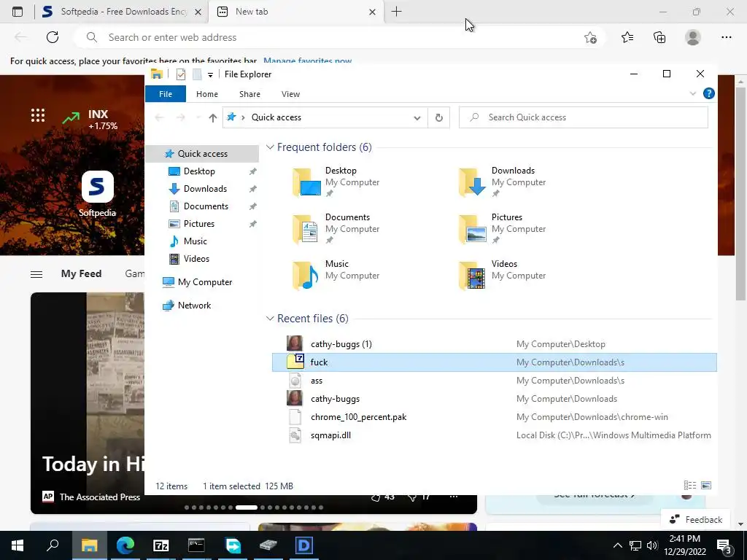Switch to large thumbnails view icon
The image size is (747, 560).
[x=706, y=485]
